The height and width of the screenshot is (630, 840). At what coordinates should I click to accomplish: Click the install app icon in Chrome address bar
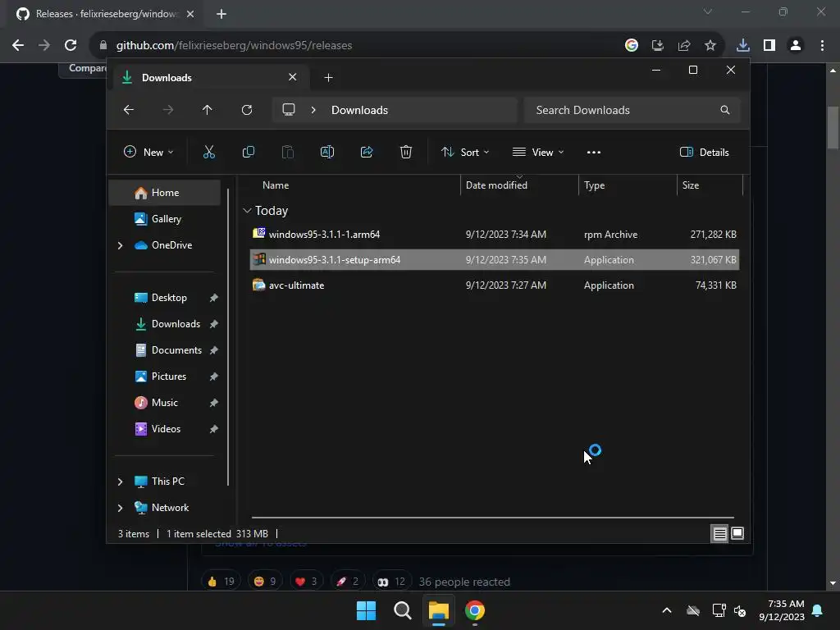pyautogui.click(x=658, y=45)
